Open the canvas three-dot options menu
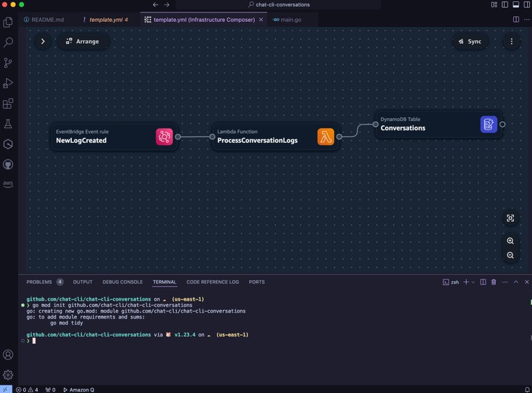Image resolution: width=532 pixels, height=393 pixels. pyautogui.click(x=511, y=41)
